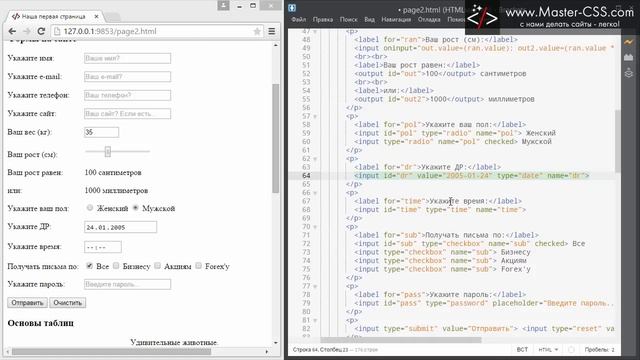Check the Forex'y checkbox
Viewport: 640px width, 360px height.
(x=198, y=266)
